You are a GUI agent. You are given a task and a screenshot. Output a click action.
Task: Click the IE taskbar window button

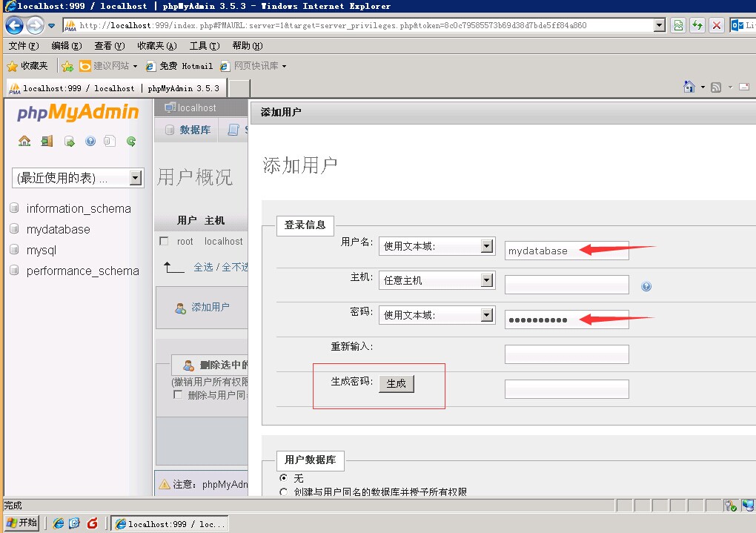click(170, 523)
